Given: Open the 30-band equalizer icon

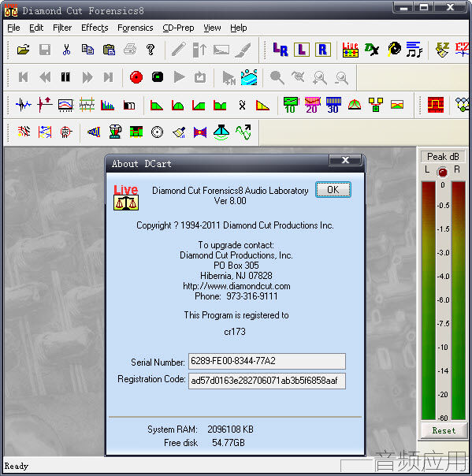Looking at the screenshot, I should pyautogui.click(x=333, y=105).
